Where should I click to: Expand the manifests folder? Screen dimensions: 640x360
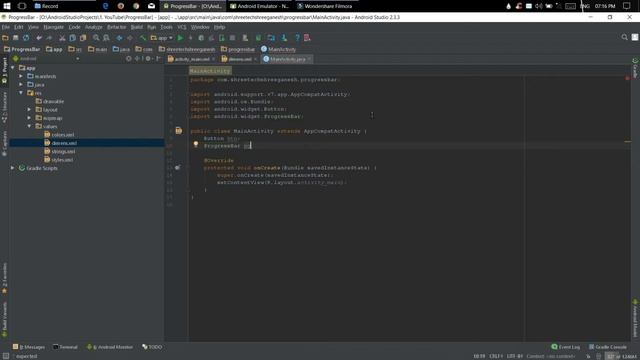point(21,76)
